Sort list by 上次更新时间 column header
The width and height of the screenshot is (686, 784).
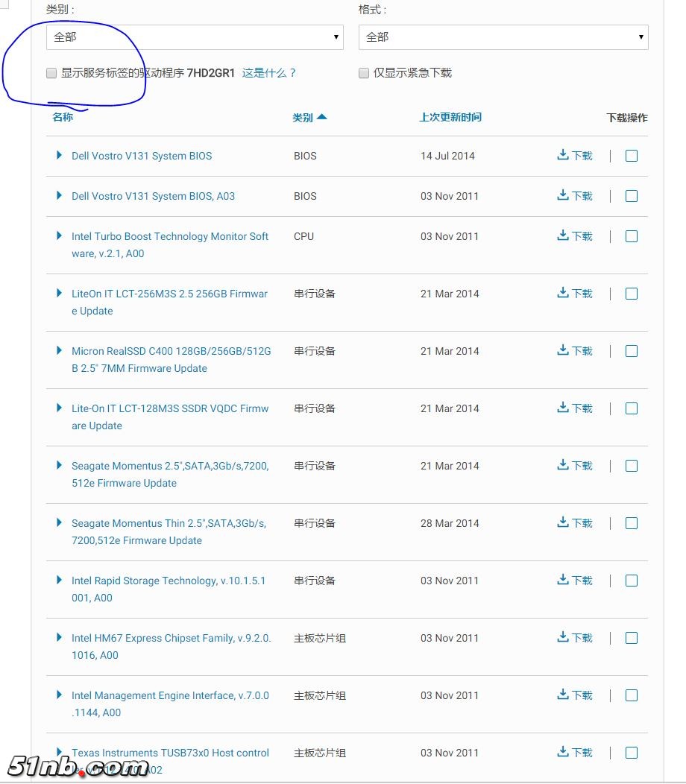[450, 118]
